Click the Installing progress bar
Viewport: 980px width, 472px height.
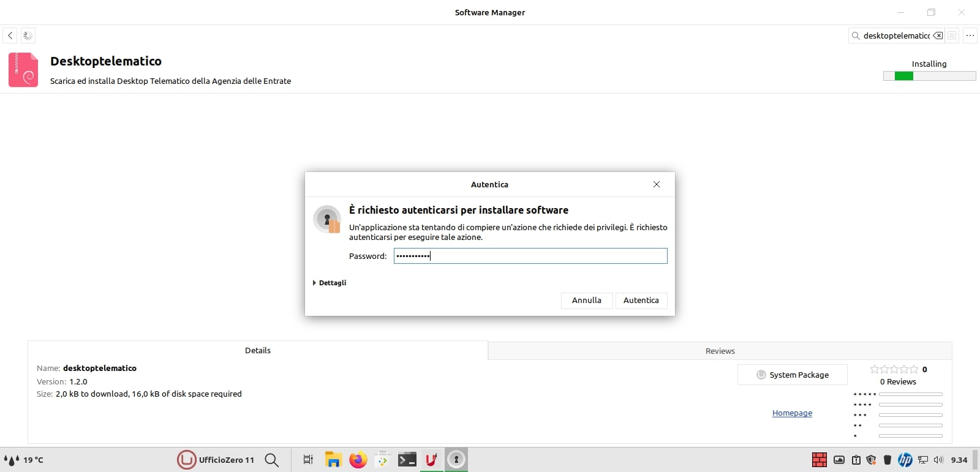click(x=929, y=76)
